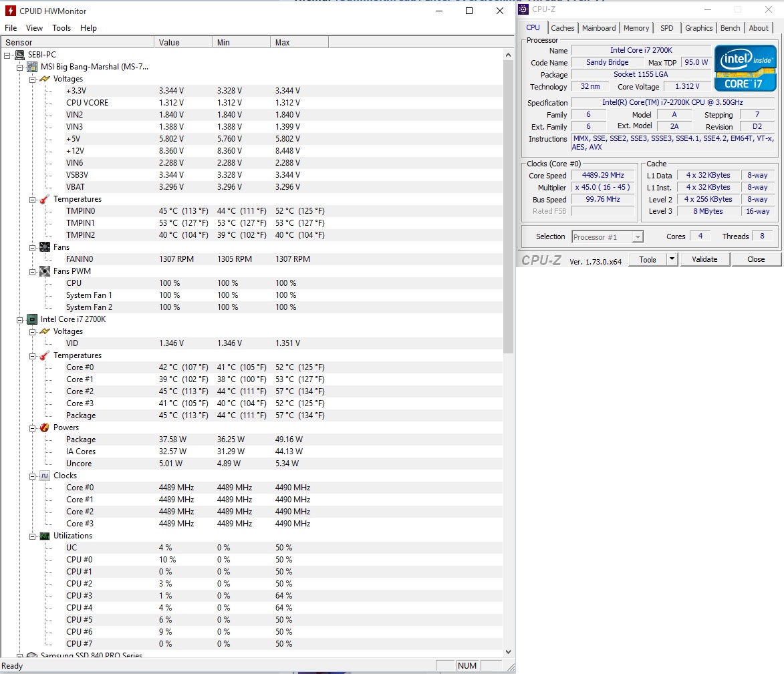Collapse the Fans PWM section

tap(32, 271)
